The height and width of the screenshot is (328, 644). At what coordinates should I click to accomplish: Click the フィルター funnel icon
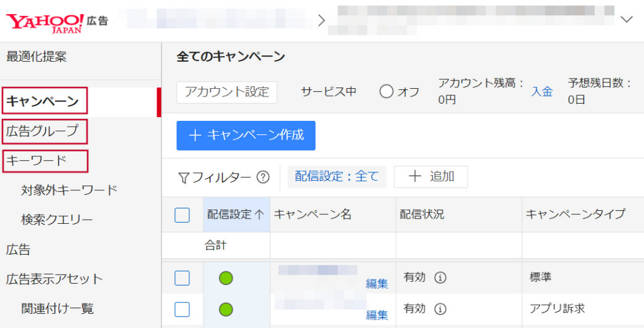pos(183,178)
